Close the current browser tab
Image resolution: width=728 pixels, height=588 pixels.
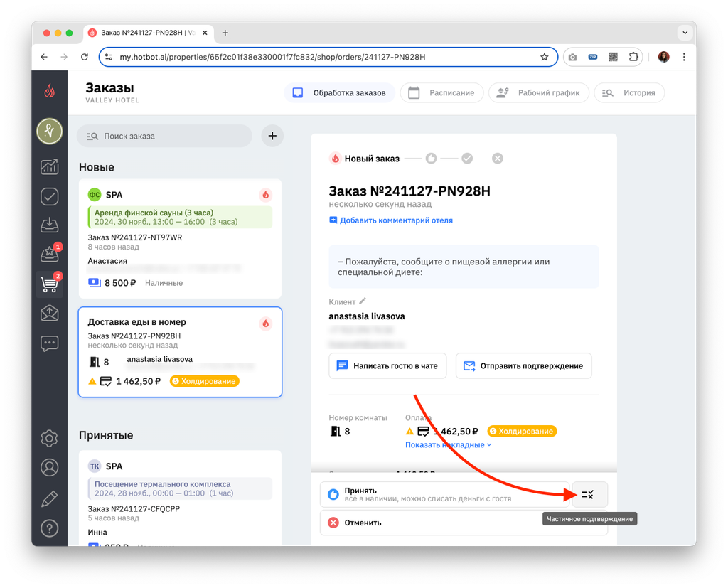205,33
